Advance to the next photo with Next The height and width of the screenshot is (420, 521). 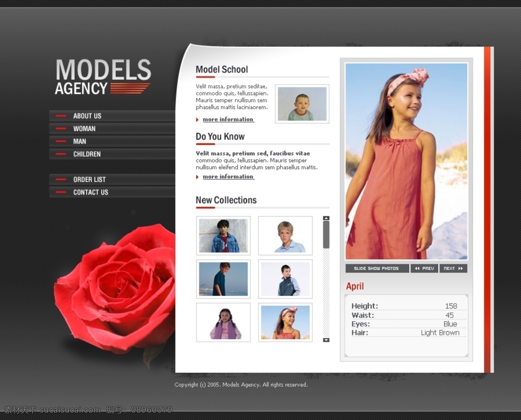453,268
